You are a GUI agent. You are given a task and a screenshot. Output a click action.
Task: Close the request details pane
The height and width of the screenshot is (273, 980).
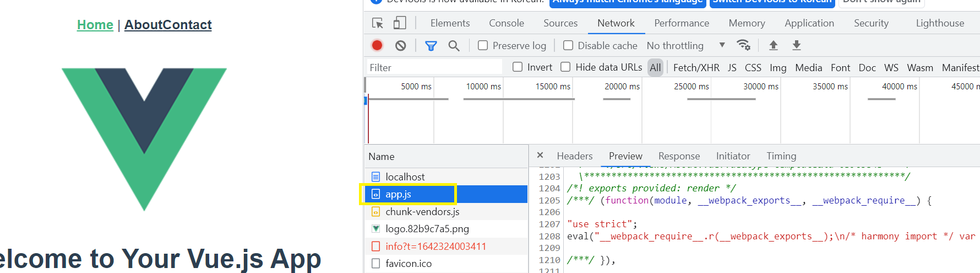point(540,156)
